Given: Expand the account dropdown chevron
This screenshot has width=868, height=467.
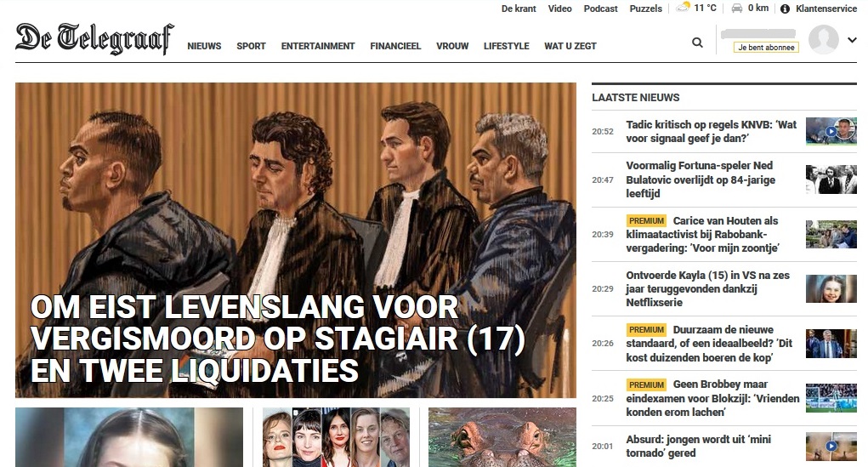Looking at the screenshot, I should 852,40.
